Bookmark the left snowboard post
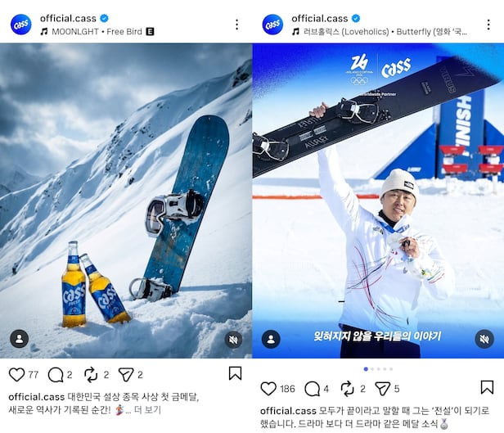This screenshot has width=504, height=433. (235, 373)
